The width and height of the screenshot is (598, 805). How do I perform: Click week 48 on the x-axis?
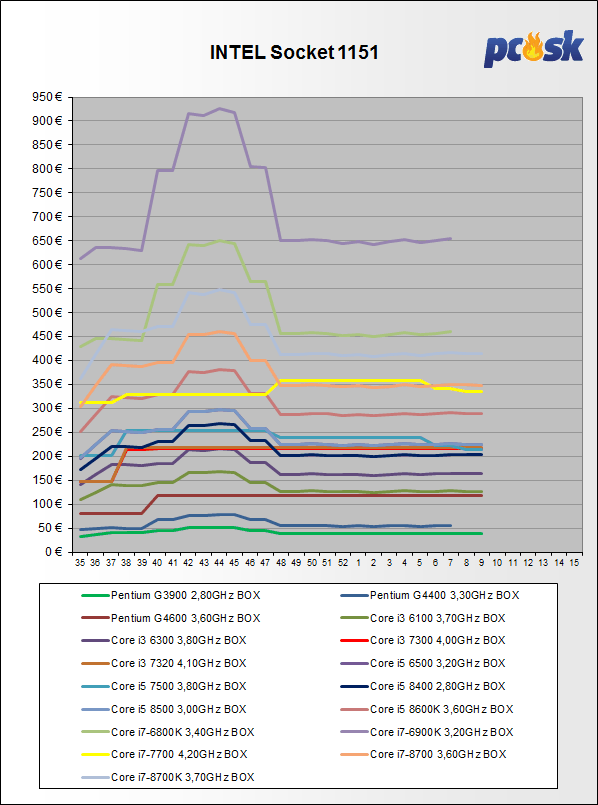click(281, 563)
